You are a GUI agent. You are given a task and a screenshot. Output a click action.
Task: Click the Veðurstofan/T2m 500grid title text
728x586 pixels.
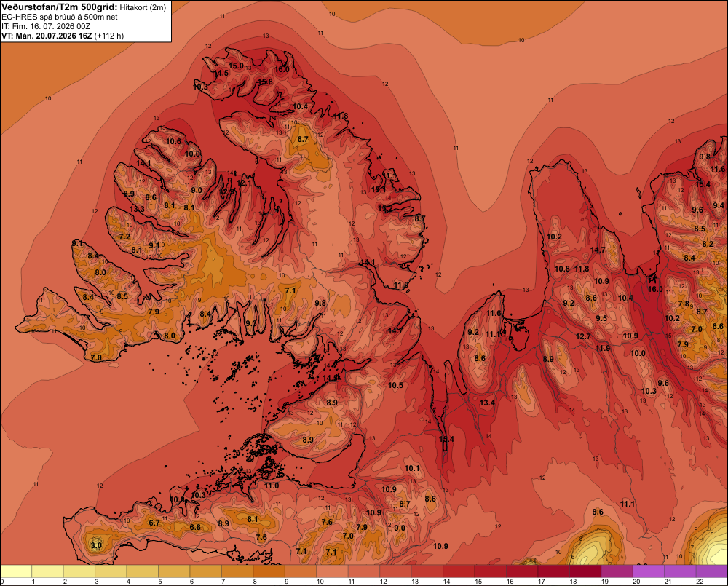point(59,7)
